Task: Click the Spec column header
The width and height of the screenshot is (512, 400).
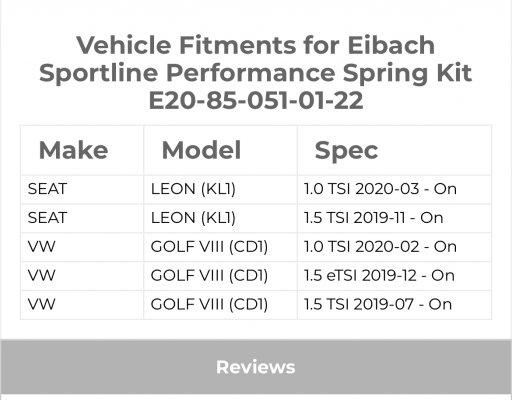Action: coord(346,151)
